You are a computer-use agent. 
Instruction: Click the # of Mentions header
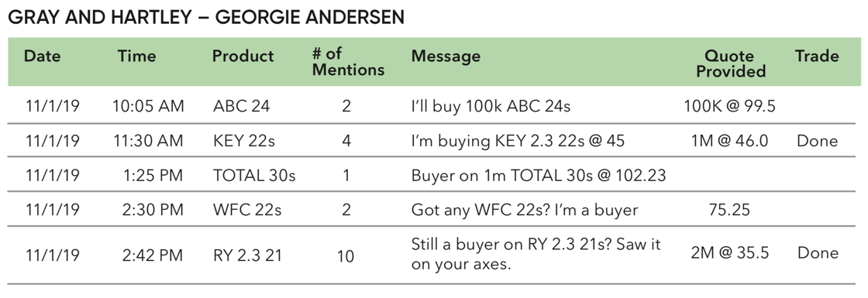point(348,62)
